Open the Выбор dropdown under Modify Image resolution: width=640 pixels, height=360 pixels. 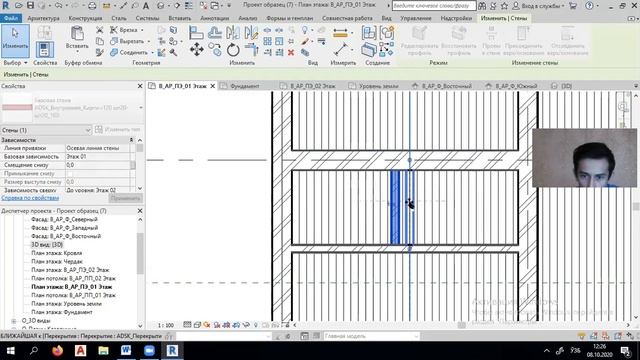tap(15, 63)
